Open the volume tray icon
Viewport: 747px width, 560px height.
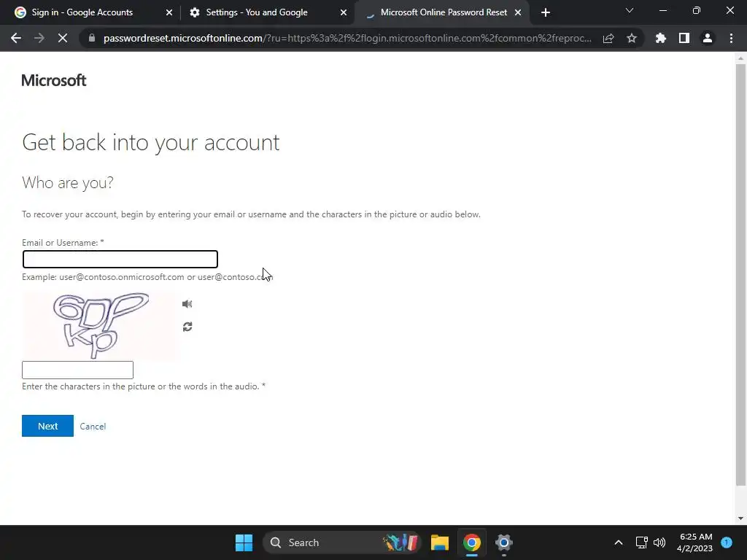659,542
